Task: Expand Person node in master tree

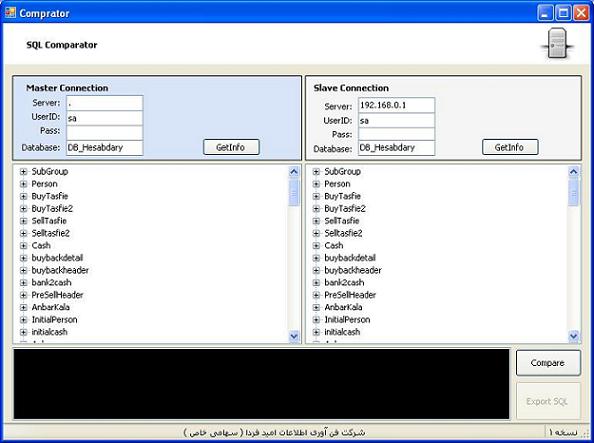Action: [x=23, y=184]
